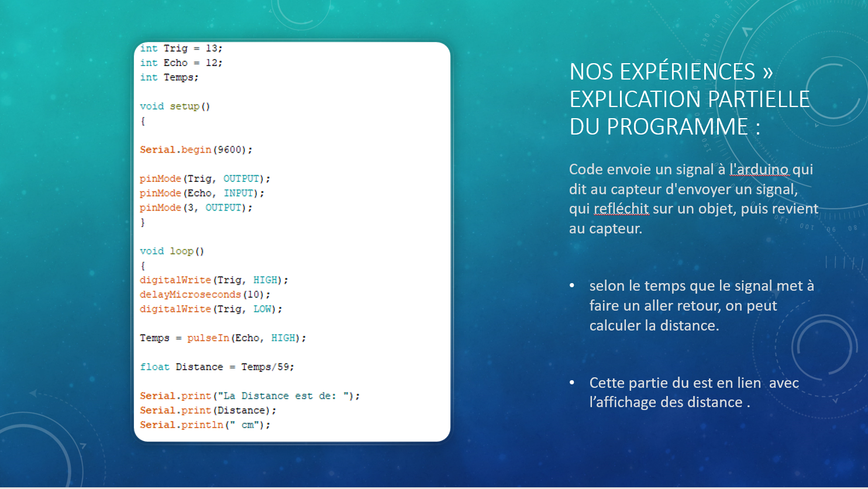The width and height of the screenshot is (868, 489).
Task: Click the "void loop()" line in code
Action: click(171, 252)
